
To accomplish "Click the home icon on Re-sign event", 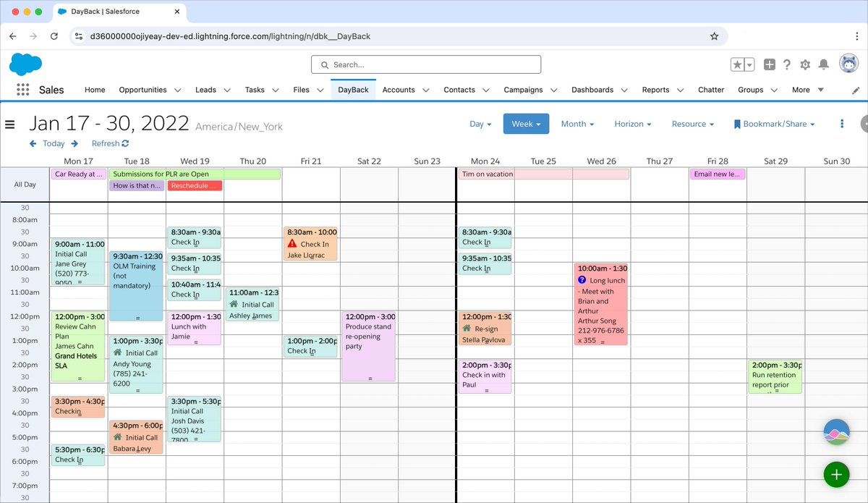I will (467, 328).
